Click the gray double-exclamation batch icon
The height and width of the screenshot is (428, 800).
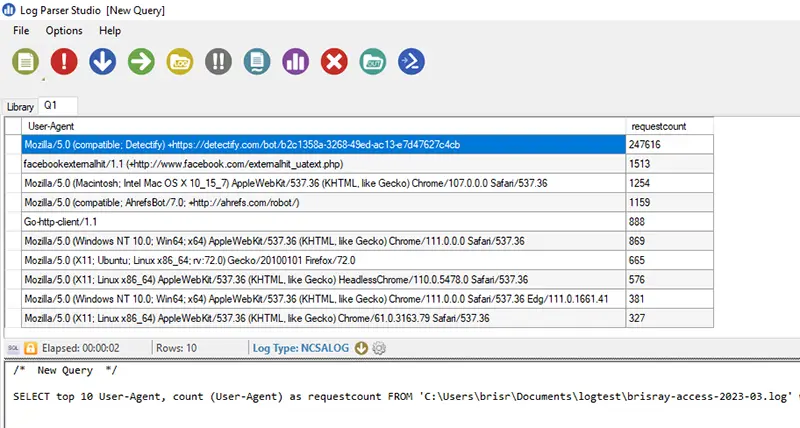click(x=218, y=62)
